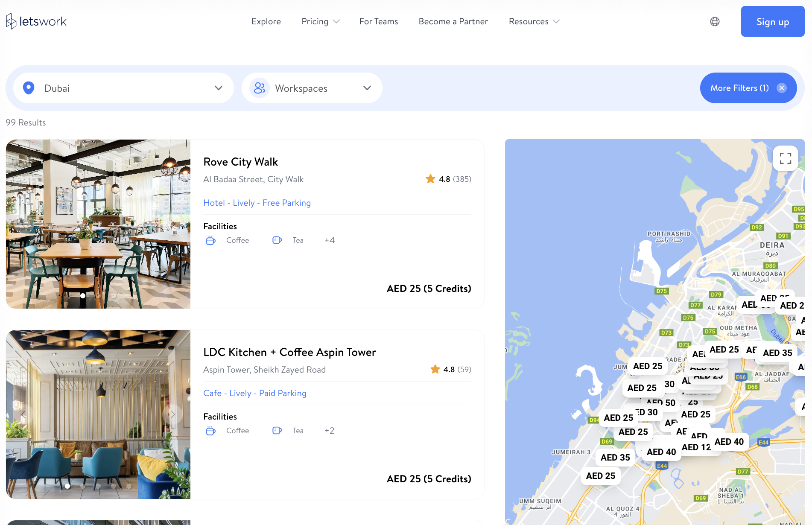The image size is (812, 525).
Task: Clear filters with the X icon
Action: pos(782,88)
